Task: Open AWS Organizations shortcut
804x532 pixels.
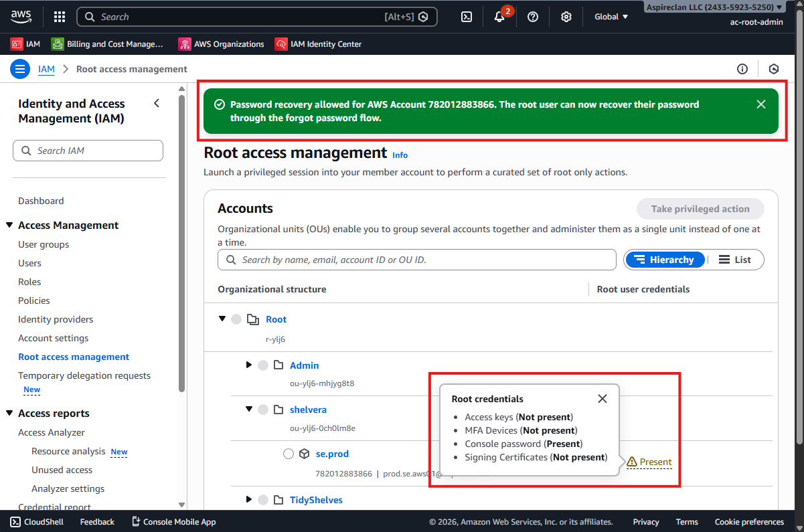Action: click(x=222, y=44)
